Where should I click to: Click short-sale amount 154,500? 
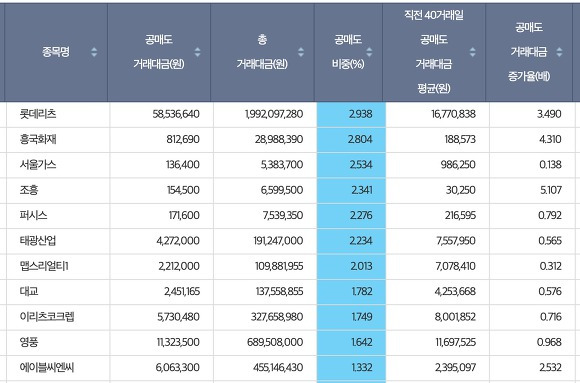[x=183, y=190]
